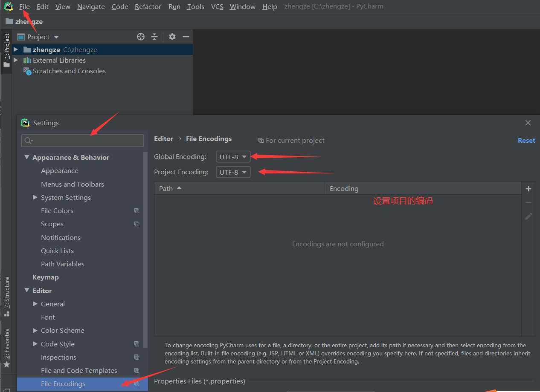The width and height of the screenshot is (540, 392).
Task: Toggle the 1: Project side tab
Action: click(6, 50)
